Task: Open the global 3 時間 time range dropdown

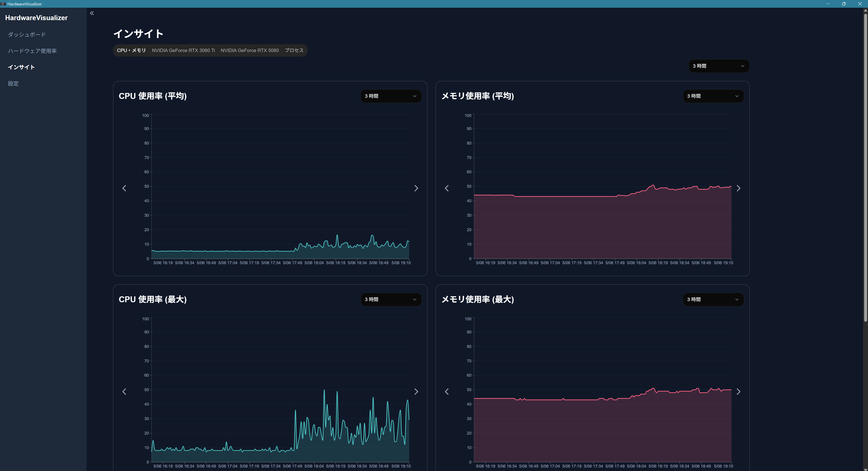Action: pyautogui.click(x=719, y=66)
